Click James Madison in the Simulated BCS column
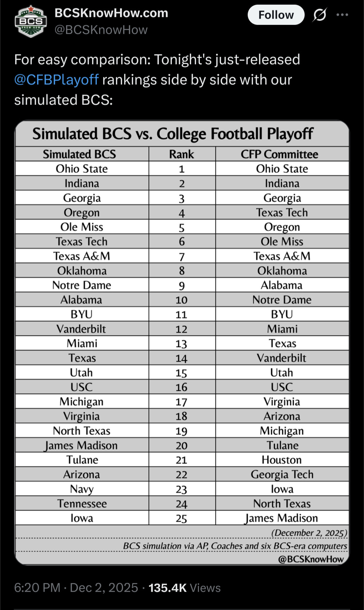The height and width of the screenshot is (610, 364). (x=81, y=445)
